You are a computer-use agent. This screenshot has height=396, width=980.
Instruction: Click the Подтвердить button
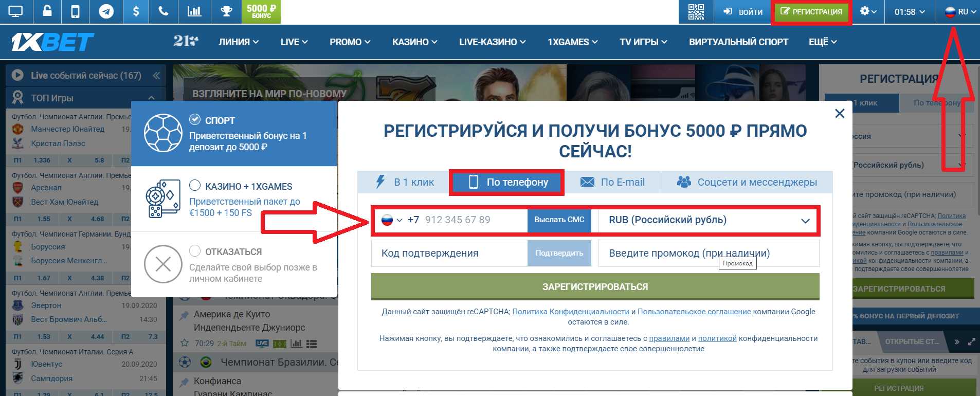click(559, 253)
